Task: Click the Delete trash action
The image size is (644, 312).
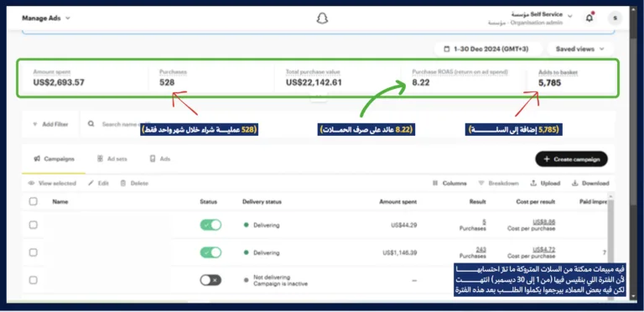Action: (134, 184)
